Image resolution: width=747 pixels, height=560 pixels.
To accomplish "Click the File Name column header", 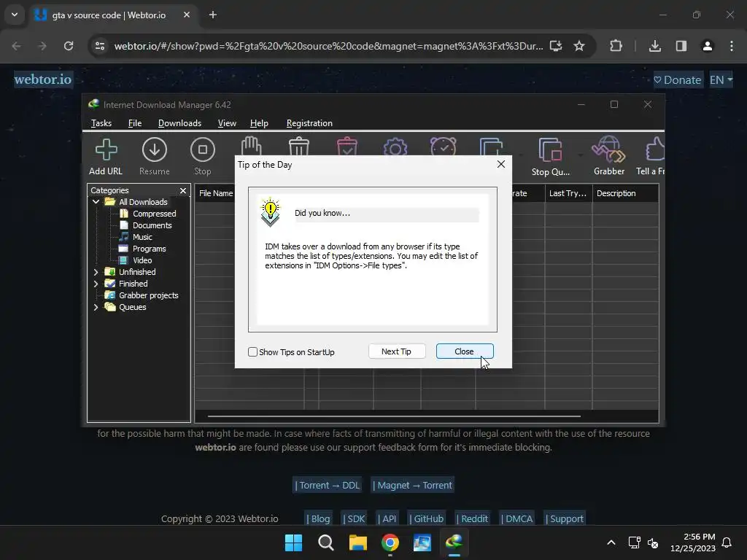I will pyautogui.click(x=215, y=193).
